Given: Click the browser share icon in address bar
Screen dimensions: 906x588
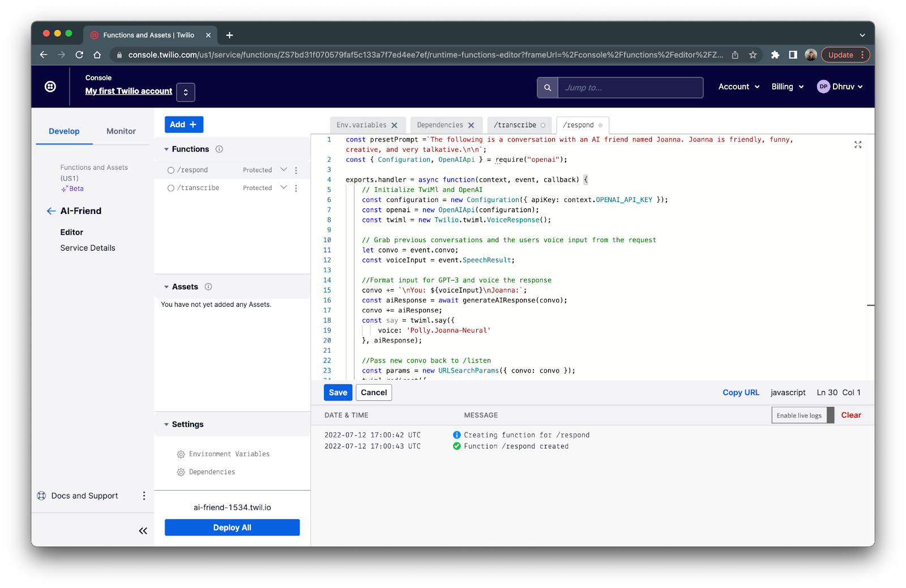Looking at the screenshot, I should tap(735, 55).
